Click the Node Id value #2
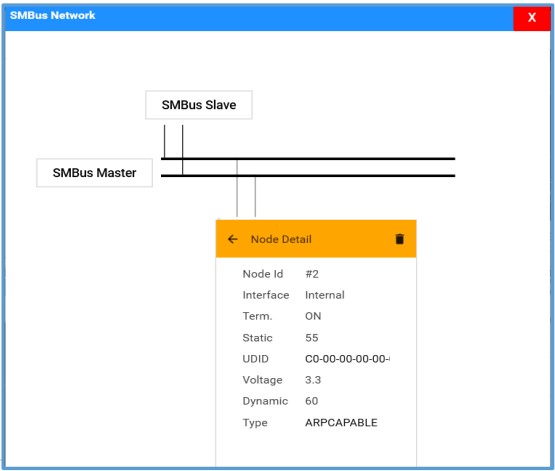Image resolution: width=555 pixels, height=471 pixels. (x=312, y=274)
